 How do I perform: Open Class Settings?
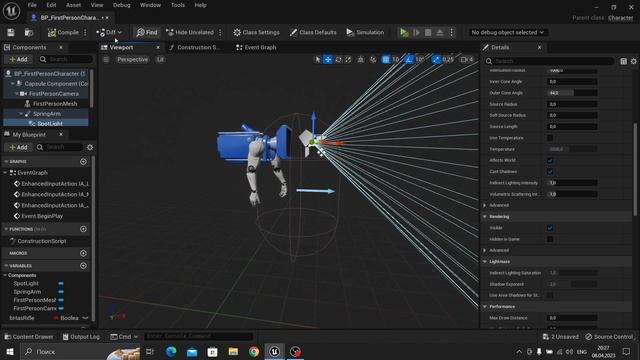coord(256,32)
